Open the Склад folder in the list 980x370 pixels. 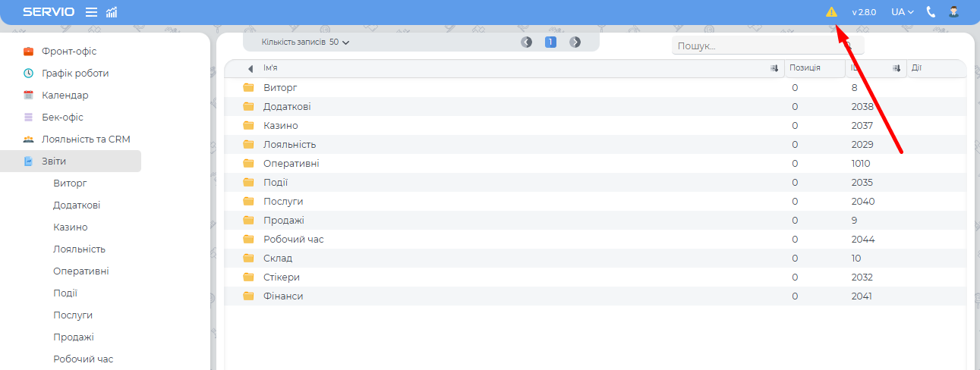coord(278,259)
